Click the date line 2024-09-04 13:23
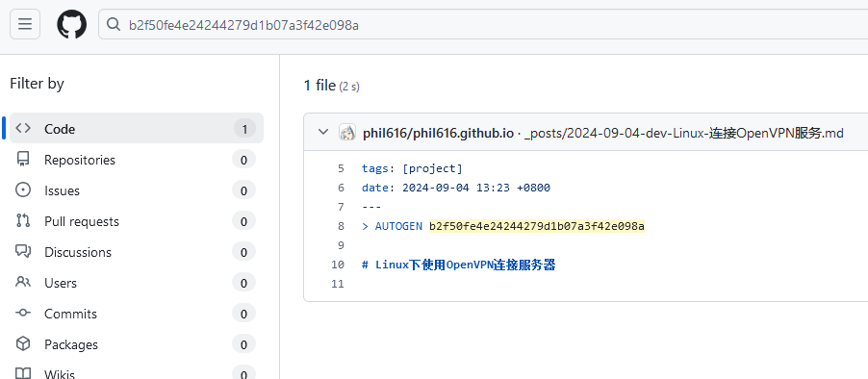This screenshot has width=868, height=379. tap(455, 188)
